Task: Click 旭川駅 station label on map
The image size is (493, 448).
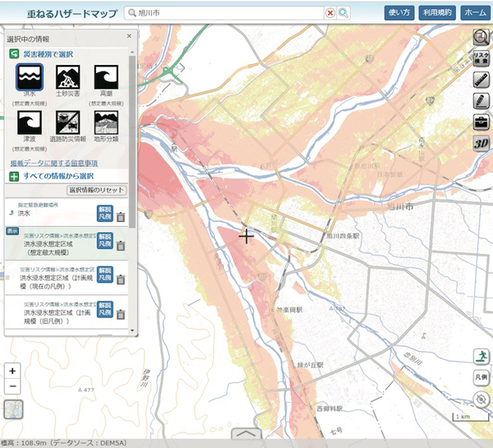Action: 274,223
